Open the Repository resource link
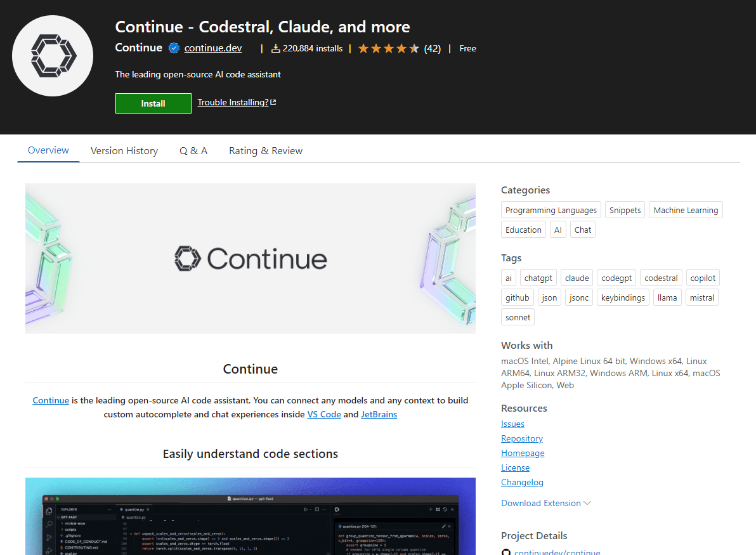 tap(522, 438)
